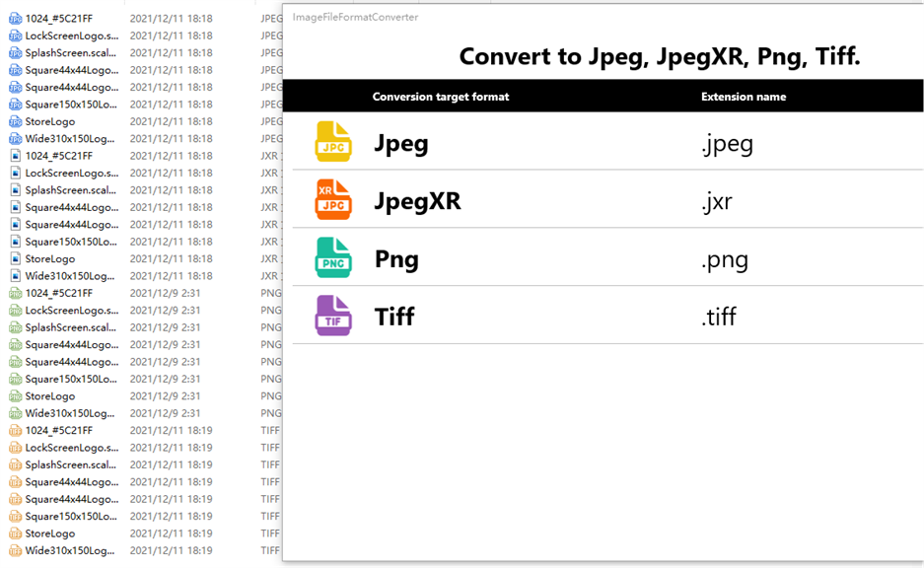Click the orange icon of TIFF file 1024_#5C21FF

point(16,431)
